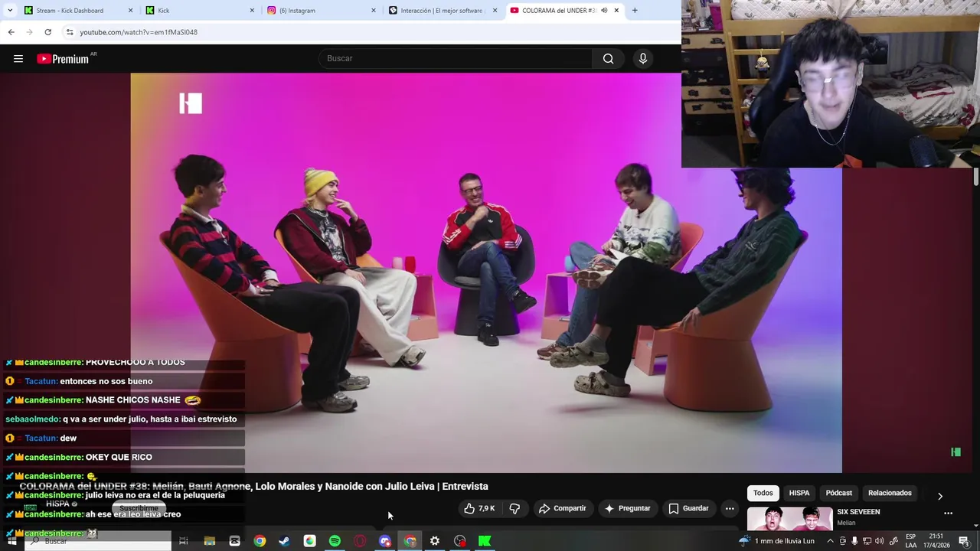The height and width of the screenshot is (551, 980).
Task: Go forward with the browser forward arrow
Action: click(x=29, y=32)
